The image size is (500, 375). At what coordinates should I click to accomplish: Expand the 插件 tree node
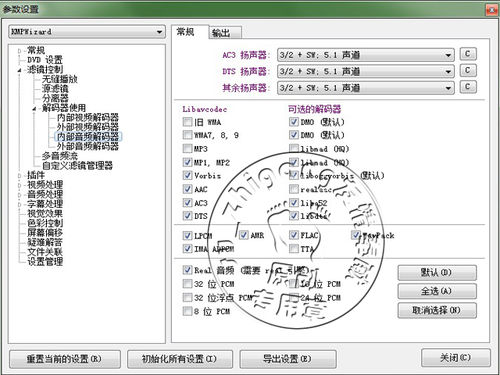click(19, 175)
